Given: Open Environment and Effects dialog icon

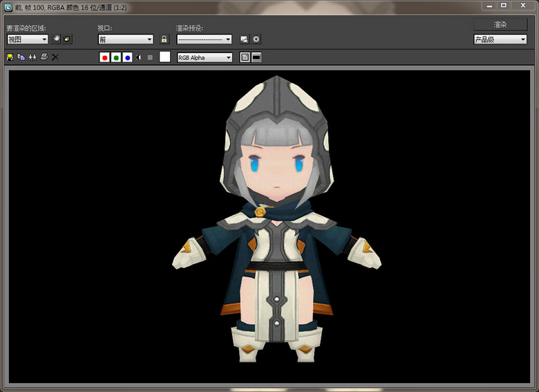Looking at the screenshot, I should pyautogui.click(x=256, y=39).
